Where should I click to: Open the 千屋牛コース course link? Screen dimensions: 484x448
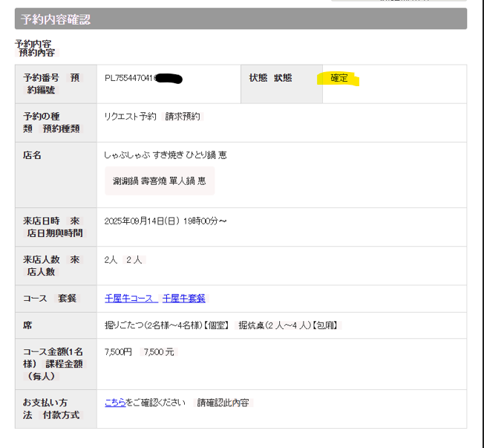pyautogui.click(x=131, y=298)
